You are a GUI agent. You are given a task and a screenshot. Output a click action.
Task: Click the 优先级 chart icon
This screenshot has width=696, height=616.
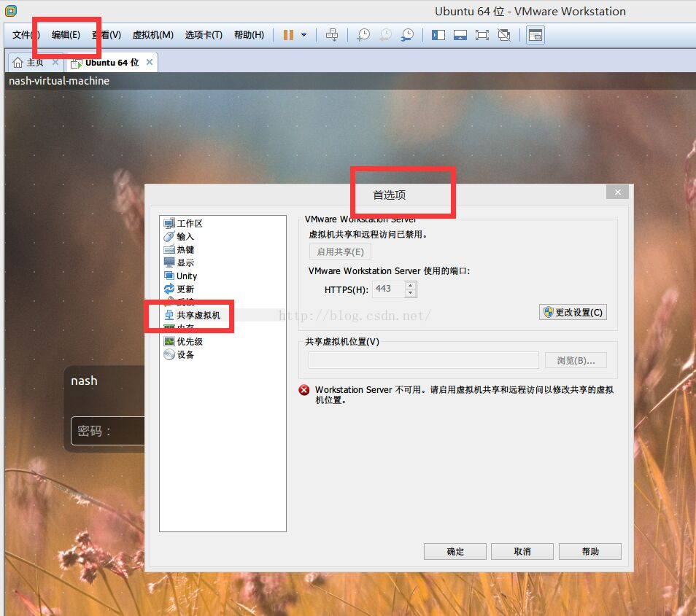(169, 341)
